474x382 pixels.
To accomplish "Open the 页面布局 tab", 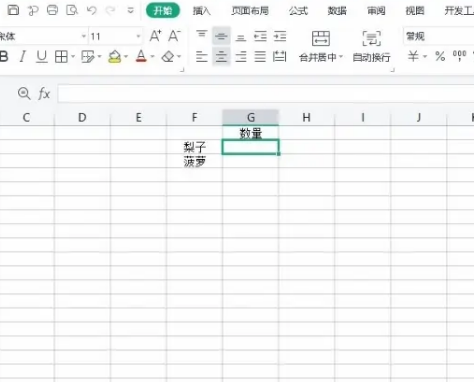I will (x=250, y=11).
